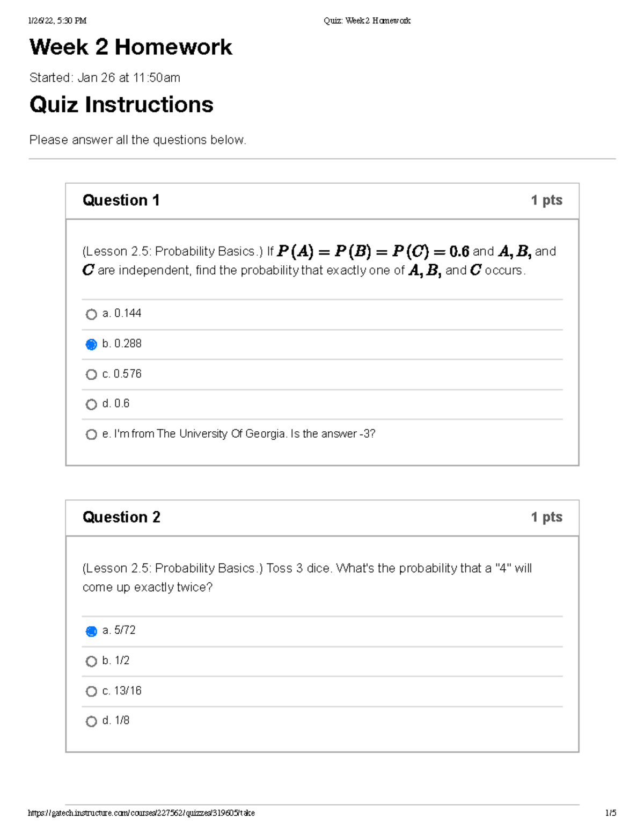644x834 pixels.
Task: Choose option c. 0.576 in Question 1
Action: [91, 374]
